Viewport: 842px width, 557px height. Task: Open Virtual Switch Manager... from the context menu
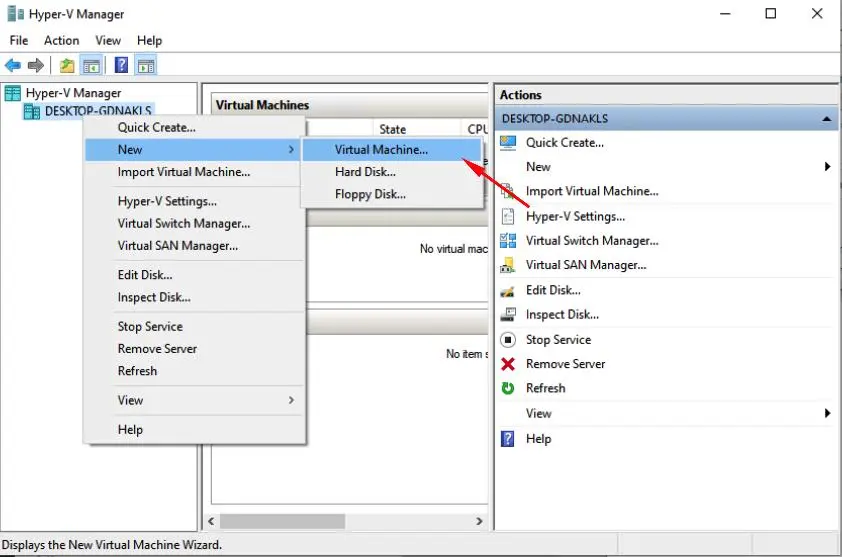click(194, 223)
